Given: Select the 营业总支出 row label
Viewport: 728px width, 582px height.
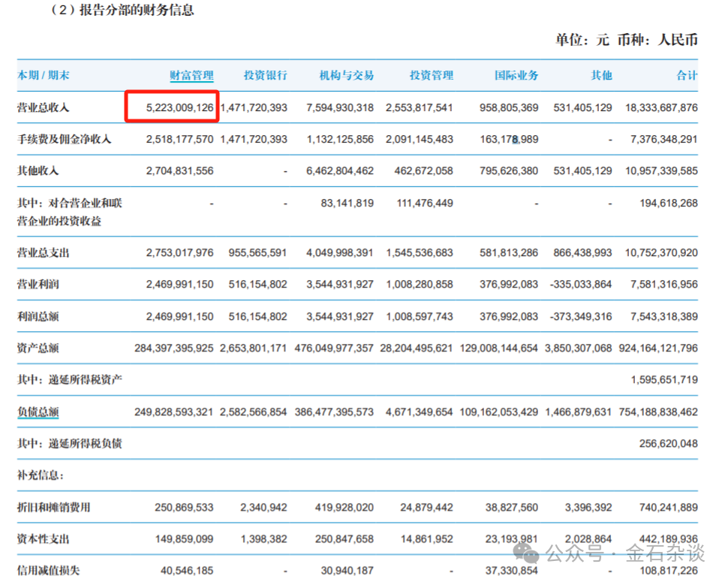Looking at the screenshot, I should click(x=44, y=252).
